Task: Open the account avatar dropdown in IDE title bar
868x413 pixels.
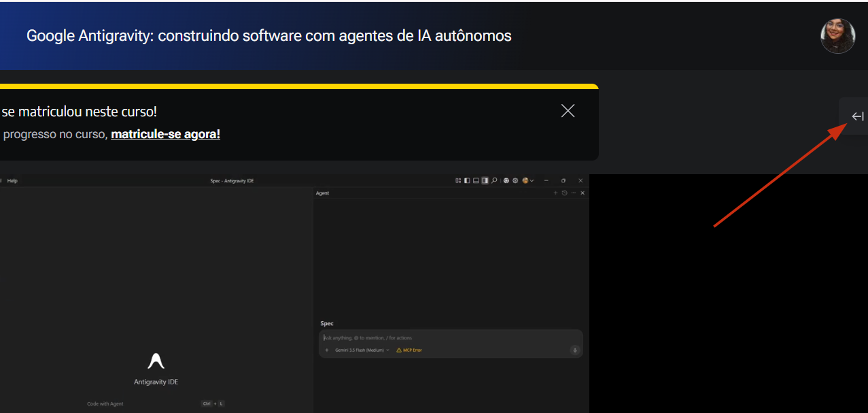Action: click(x=528, y=180)
